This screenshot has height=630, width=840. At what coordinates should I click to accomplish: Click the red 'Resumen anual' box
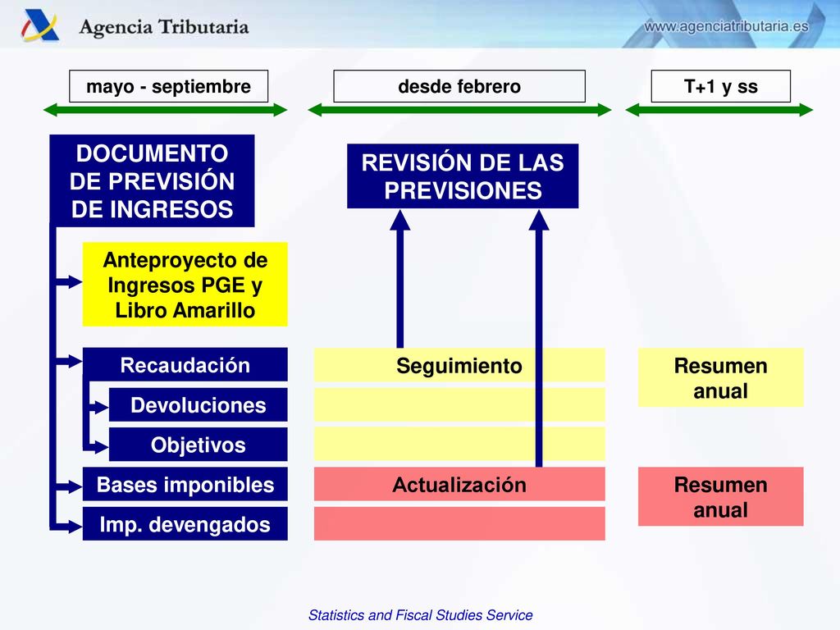pos(720,496)
